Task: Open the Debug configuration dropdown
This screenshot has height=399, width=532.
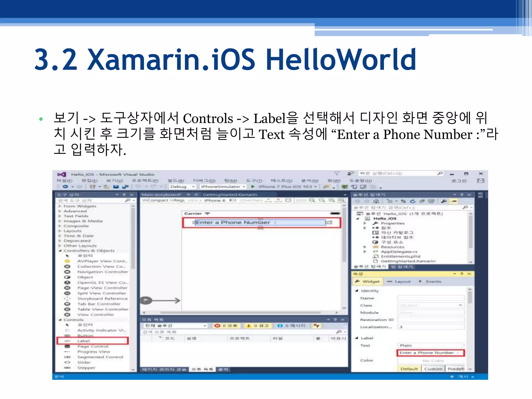Action: coord(183,187)
